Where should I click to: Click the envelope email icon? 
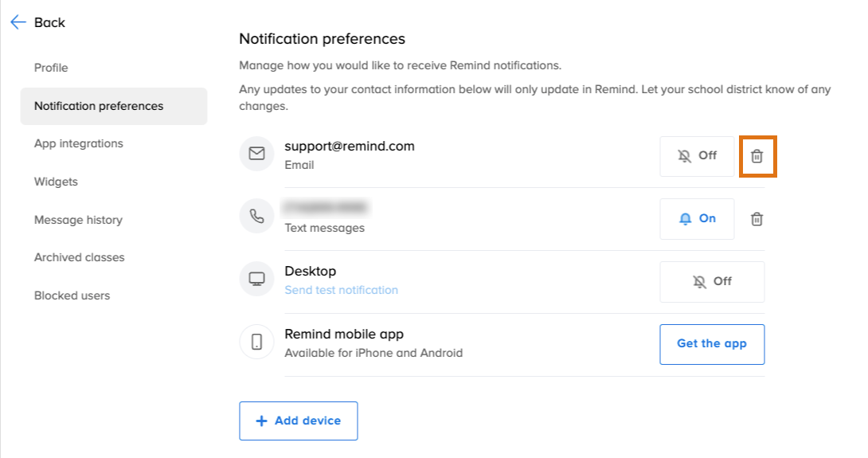click(256, 155)
